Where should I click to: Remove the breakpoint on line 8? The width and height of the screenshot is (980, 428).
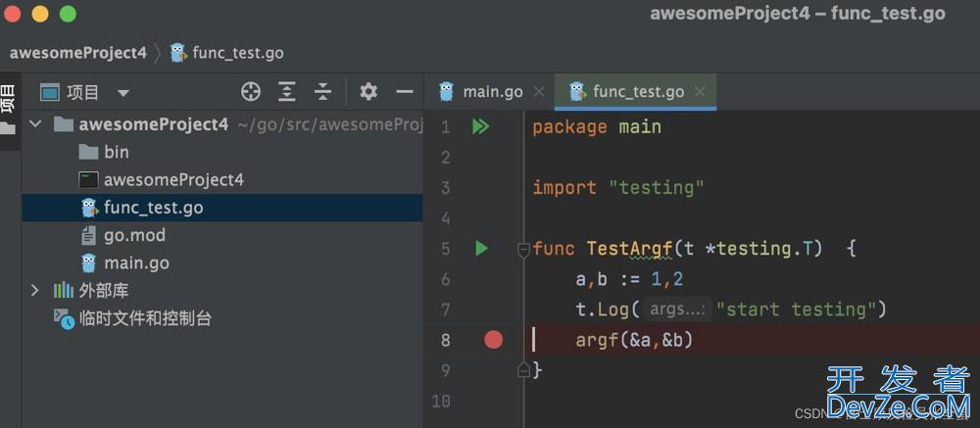click(493, 340)
